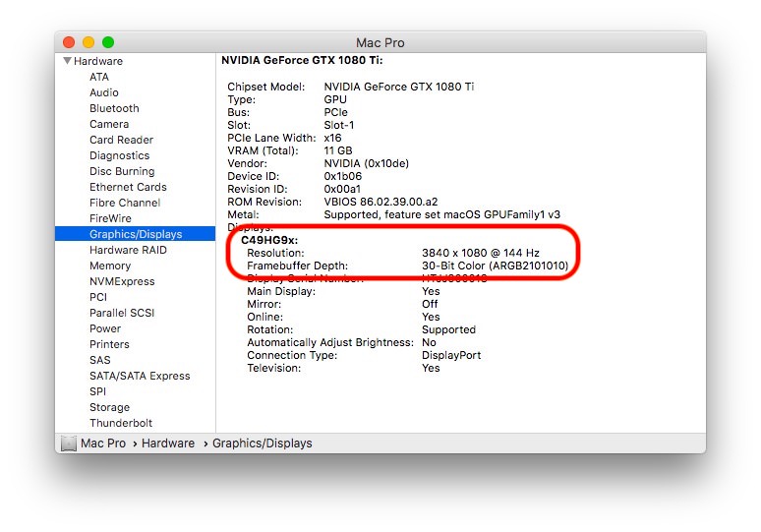
Task: Click the Connection Type value DisplayPort
Action: click(451, 355)
